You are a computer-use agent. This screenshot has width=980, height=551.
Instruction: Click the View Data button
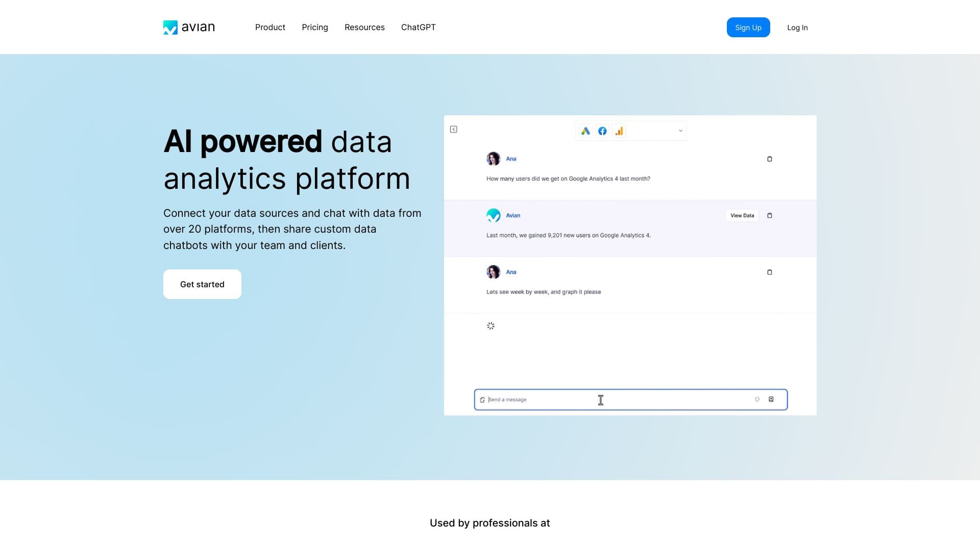[x=742, y=216]
